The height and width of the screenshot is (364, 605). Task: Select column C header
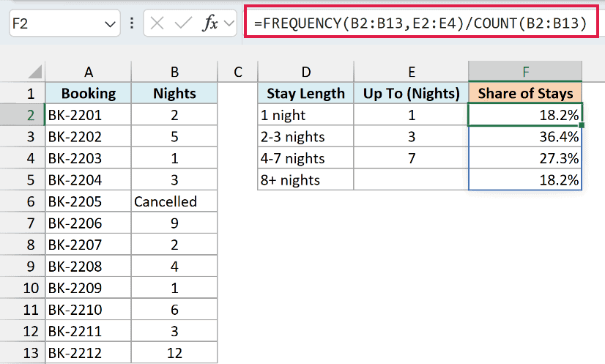237,72
